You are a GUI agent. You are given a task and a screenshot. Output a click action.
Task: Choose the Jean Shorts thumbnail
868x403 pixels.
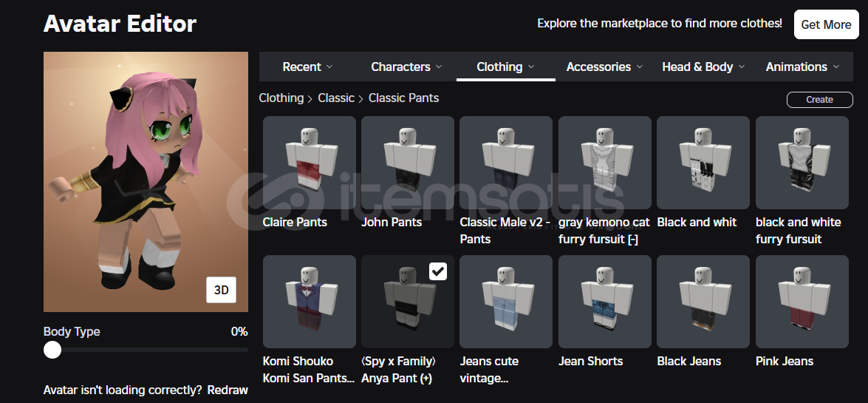604,302
